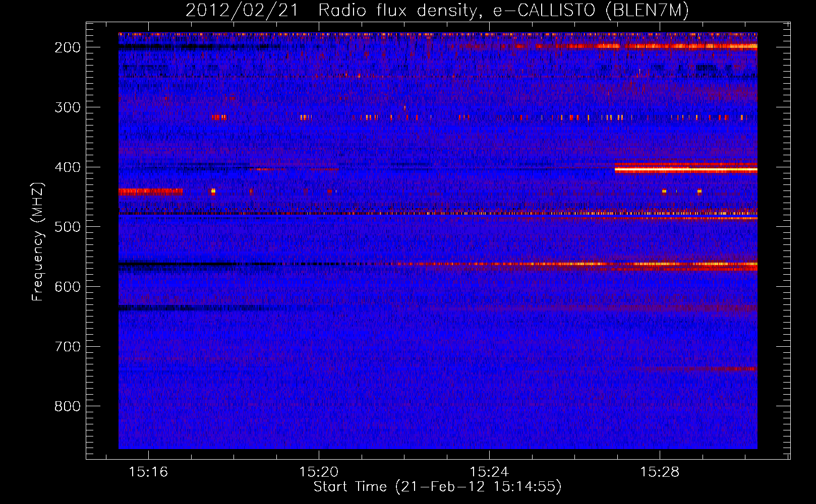Image resolution: width=816 pixels, height=504 pixels.
Task: Click the faint red streak near 740 MHz
Action: coord(693,369)
